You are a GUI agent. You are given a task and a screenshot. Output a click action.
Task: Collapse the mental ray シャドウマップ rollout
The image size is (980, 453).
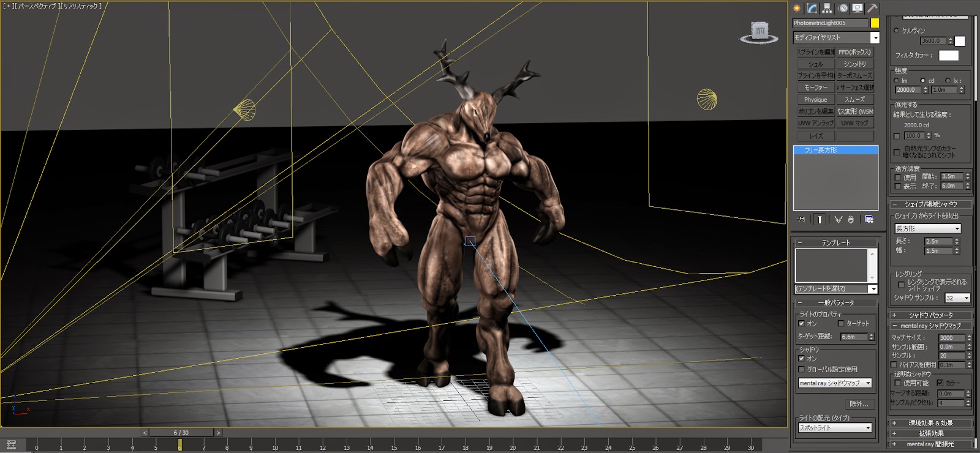point(930,326)
